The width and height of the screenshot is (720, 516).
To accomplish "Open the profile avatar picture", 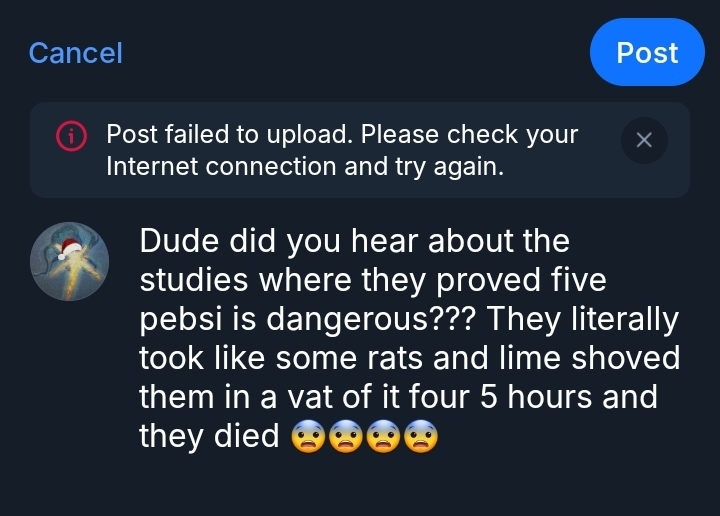I will click(70, 262).
